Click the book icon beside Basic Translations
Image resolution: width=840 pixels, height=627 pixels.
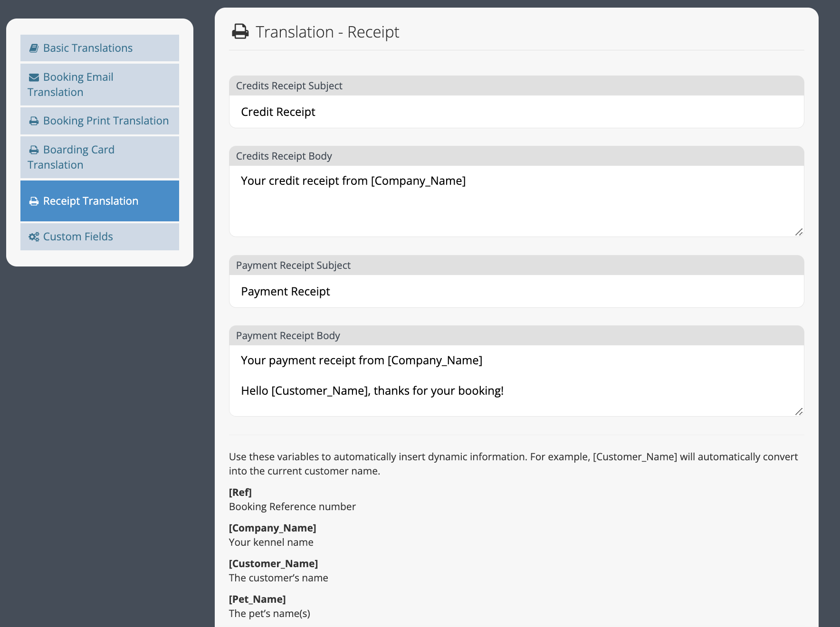[x=34, y=48]
